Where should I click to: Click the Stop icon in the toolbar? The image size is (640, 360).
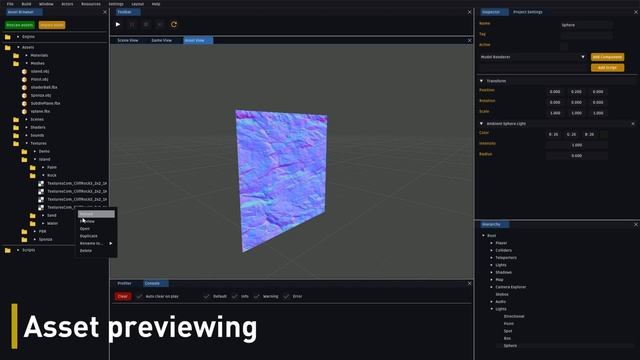146,24
